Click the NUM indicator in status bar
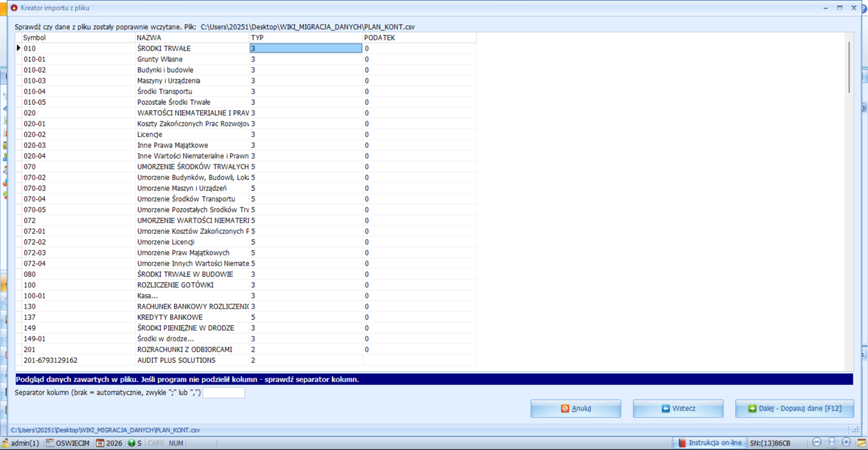Viewport: 868px width, 450px height. (176, 443)
